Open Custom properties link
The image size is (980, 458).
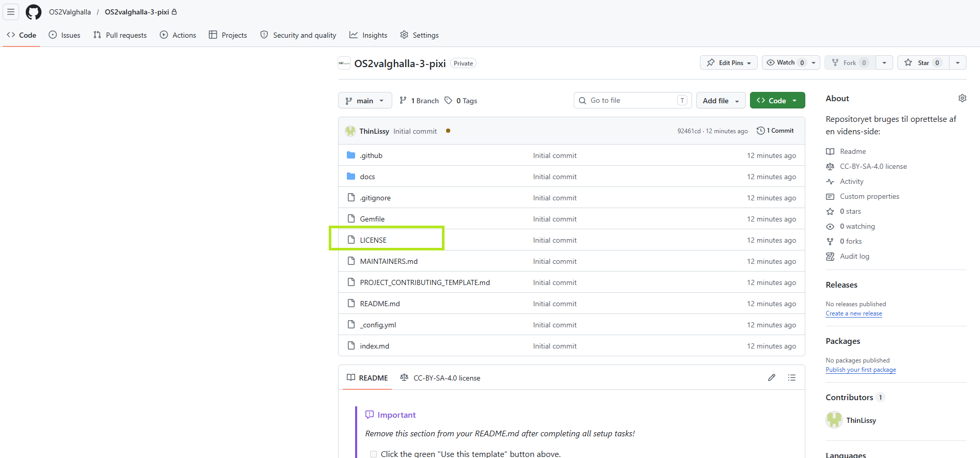(863, 196)
